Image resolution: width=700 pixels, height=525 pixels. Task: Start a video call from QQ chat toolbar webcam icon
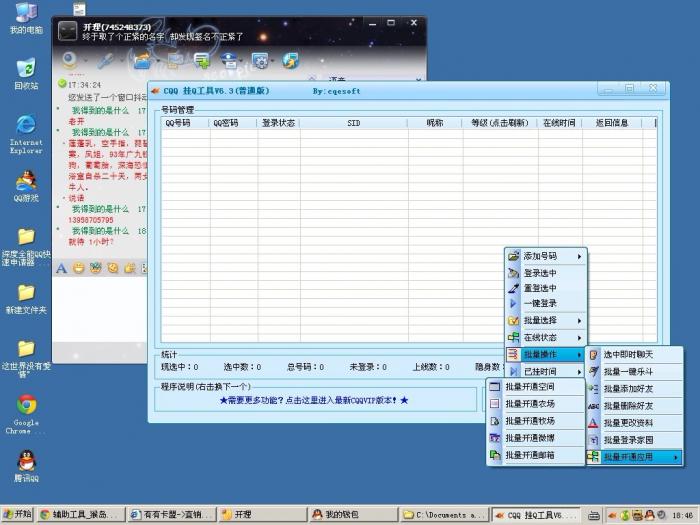[x=69, y=60]
